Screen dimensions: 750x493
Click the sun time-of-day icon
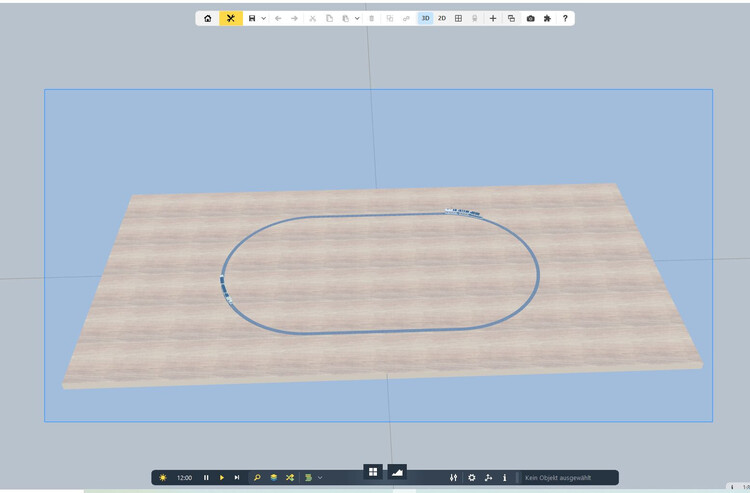(x=163, y=478)
